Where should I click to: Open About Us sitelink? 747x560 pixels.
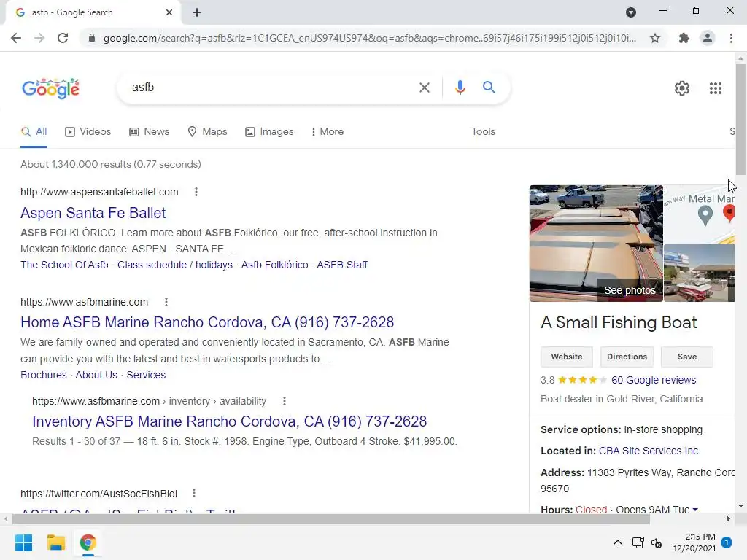coord(96,375)
